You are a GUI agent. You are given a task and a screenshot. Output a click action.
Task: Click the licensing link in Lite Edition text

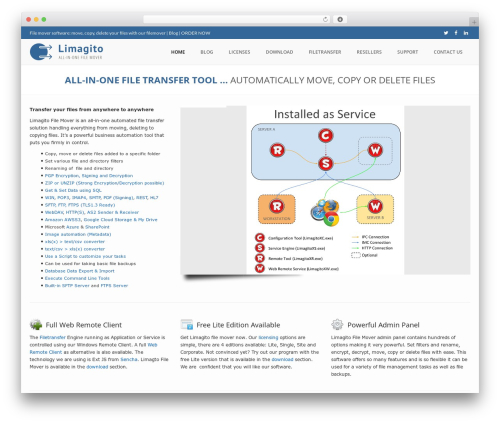pos(268,337)
